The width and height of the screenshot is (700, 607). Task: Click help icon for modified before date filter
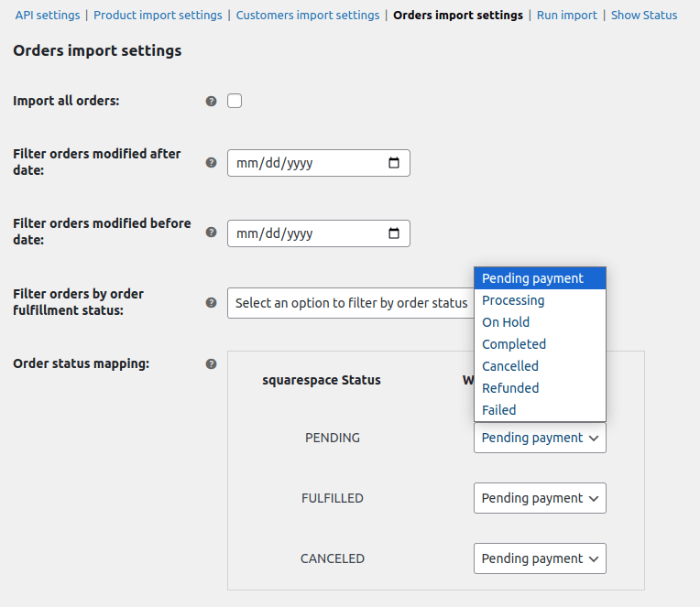click(x=212, y=233)
